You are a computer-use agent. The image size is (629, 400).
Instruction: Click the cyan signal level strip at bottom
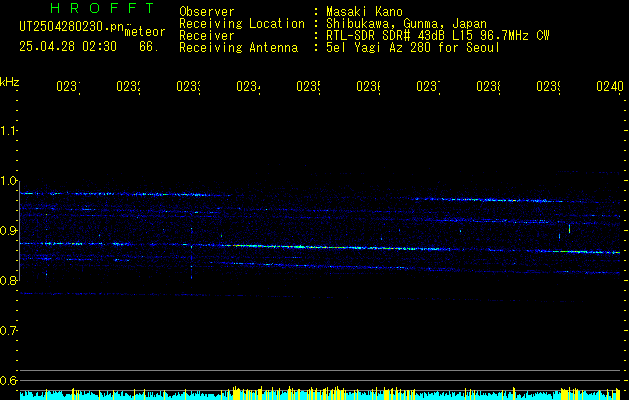[x=320, y=394]
